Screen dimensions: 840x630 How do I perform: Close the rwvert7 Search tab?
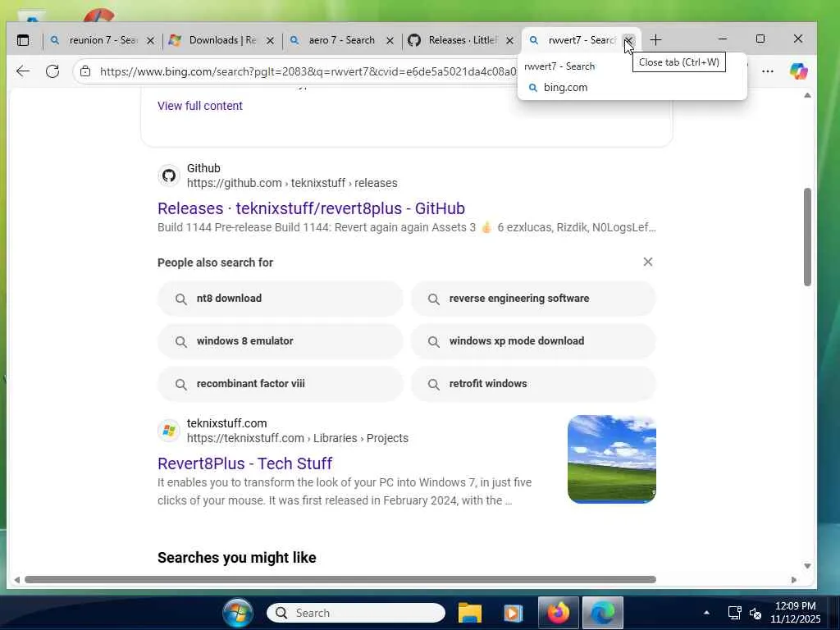629,40
